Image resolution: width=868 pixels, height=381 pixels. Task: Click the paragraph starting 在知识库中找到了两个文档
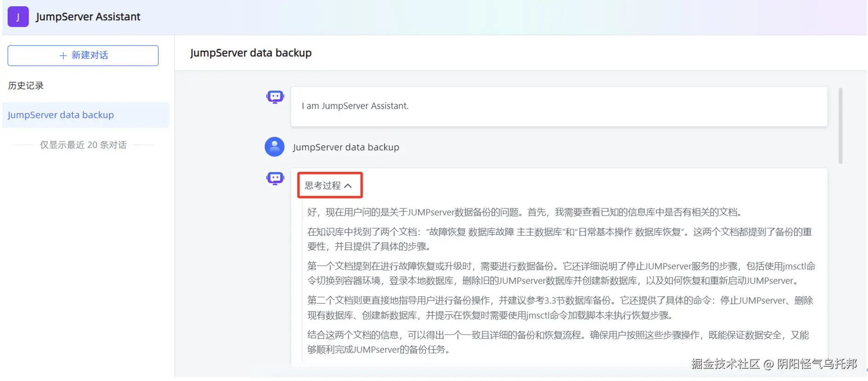tap(560, 239)
